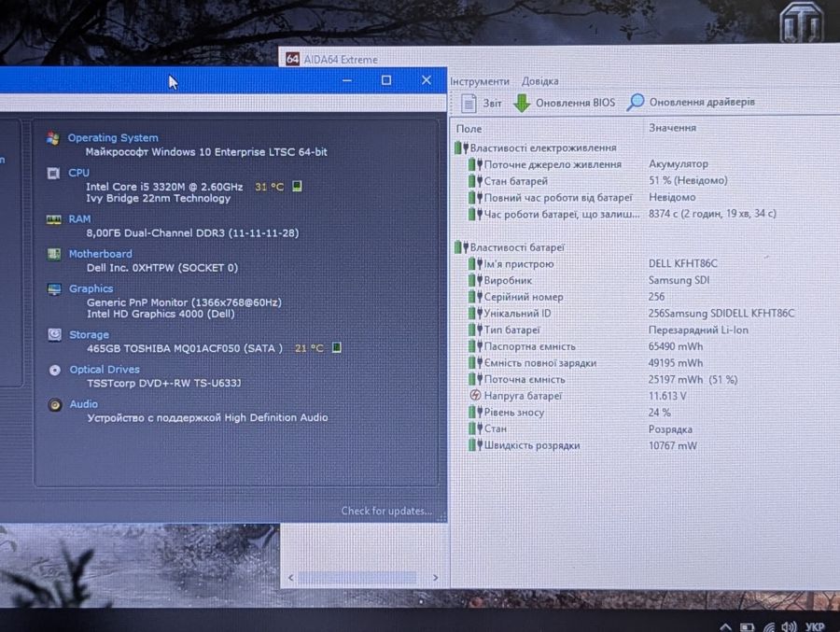This screenshot has width=840, height=632.
Task: Open the Довідка menu in AIDA64
Action: pyautogui.click(x=540, y=81)
